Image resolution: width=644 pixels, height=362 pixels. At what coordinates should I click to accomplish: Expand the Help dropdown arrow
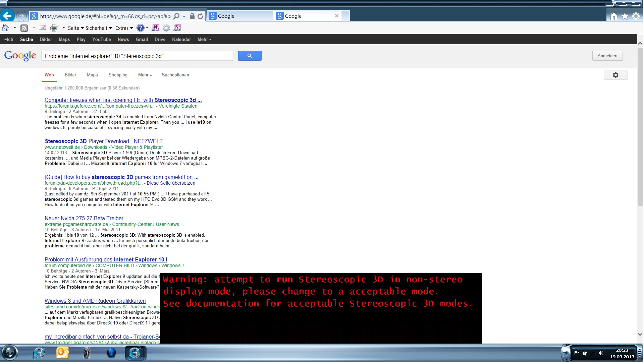tap(147, 28)
